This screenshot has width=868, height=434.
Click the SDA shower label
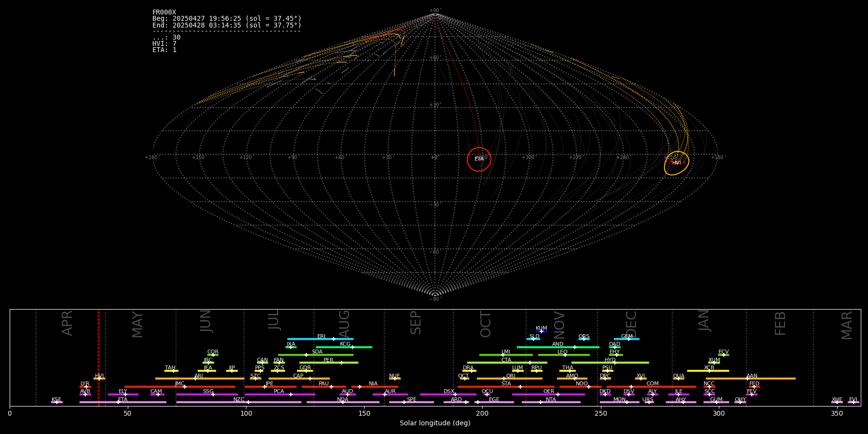coord(317,352)
